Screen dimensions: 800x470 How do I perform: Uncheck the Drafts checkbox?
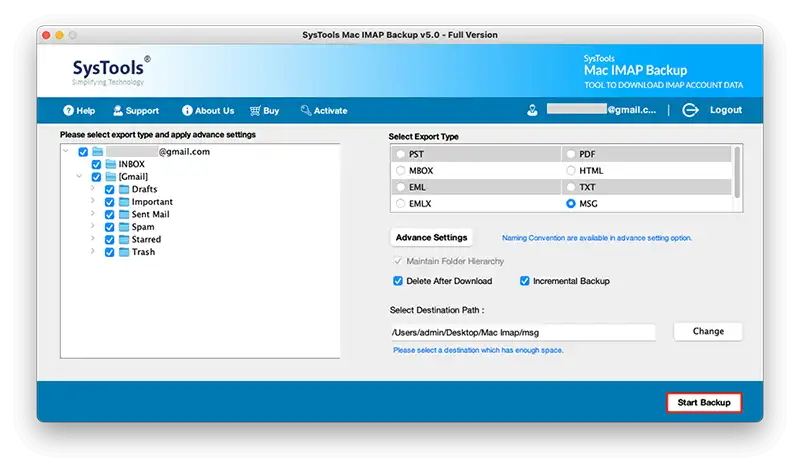click(x=110, y=189)
